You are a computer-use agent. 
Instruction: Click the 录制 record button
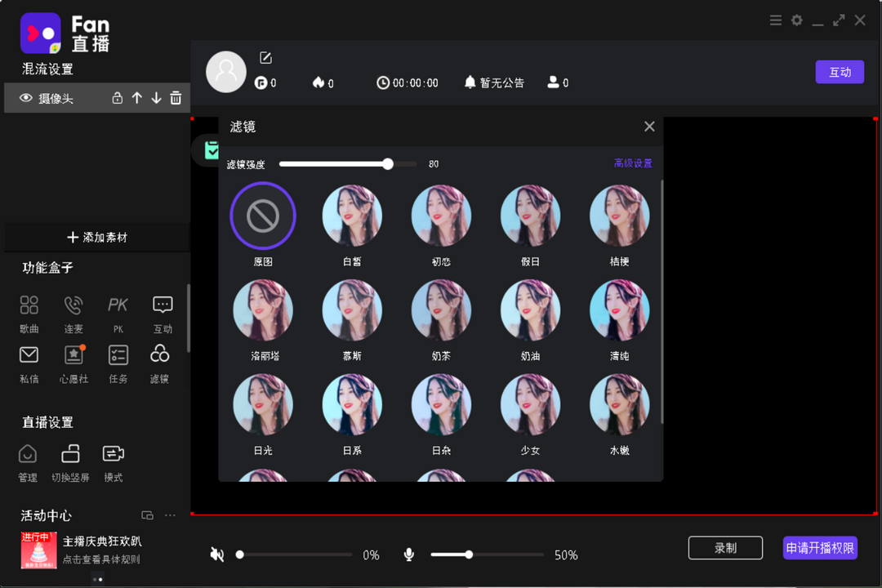coord(725,548)
